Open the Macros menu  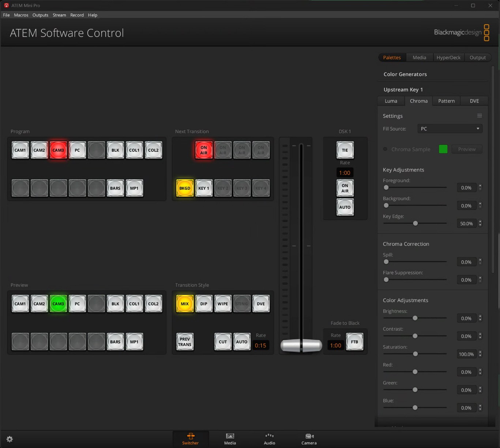pyautogui.click(x=21, y=15)
